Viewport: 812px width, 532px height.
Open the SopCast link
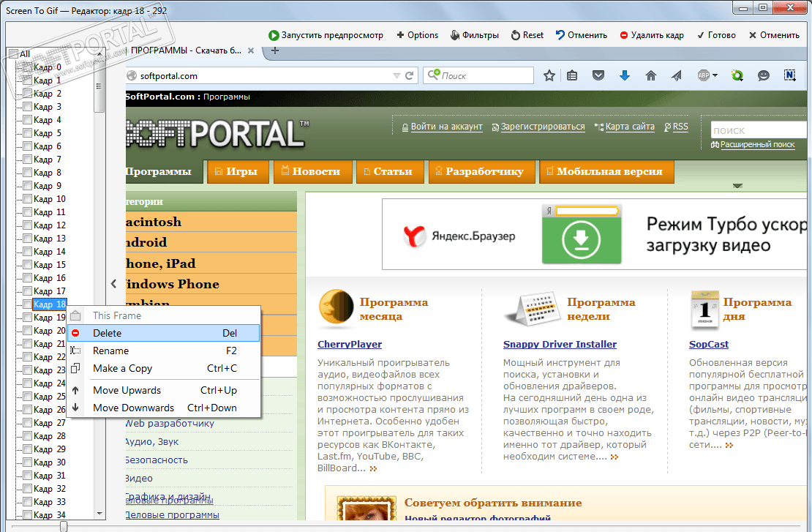point(708,345)
